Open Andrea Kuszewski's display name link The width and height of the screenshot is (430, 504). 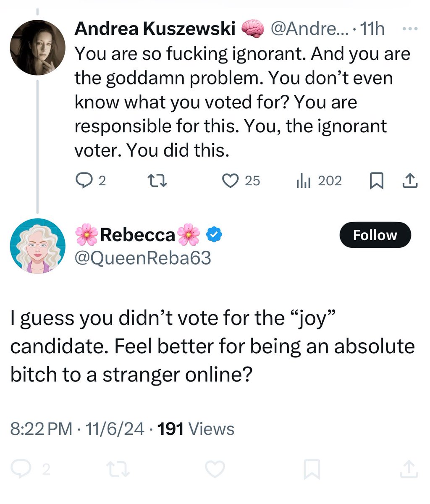[x=155, y=29]
